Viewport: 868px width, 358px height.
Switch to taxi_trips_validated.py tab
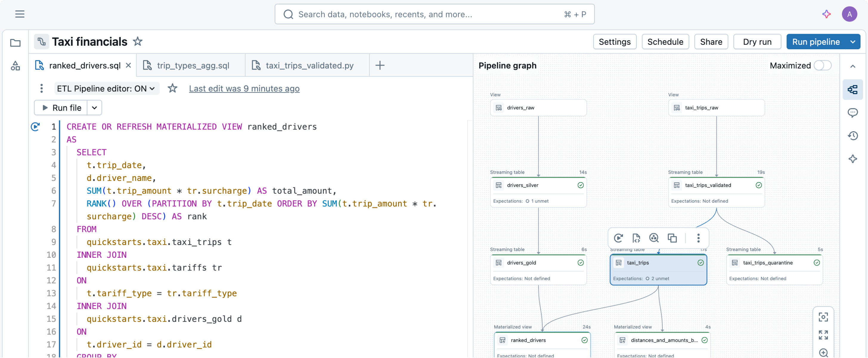pos(309,65)
